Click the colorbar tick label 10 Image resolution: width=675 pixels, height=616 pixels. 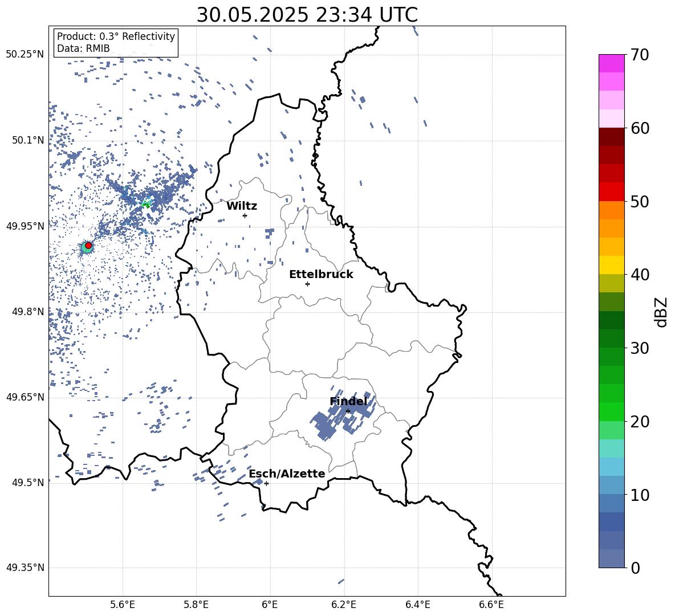640,495
